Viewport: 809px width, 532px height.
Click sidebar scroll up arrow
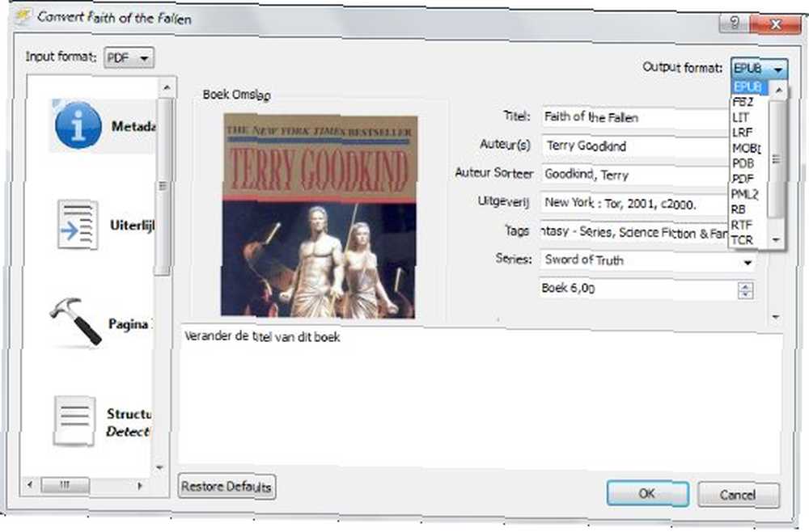(x=166, y=88)
